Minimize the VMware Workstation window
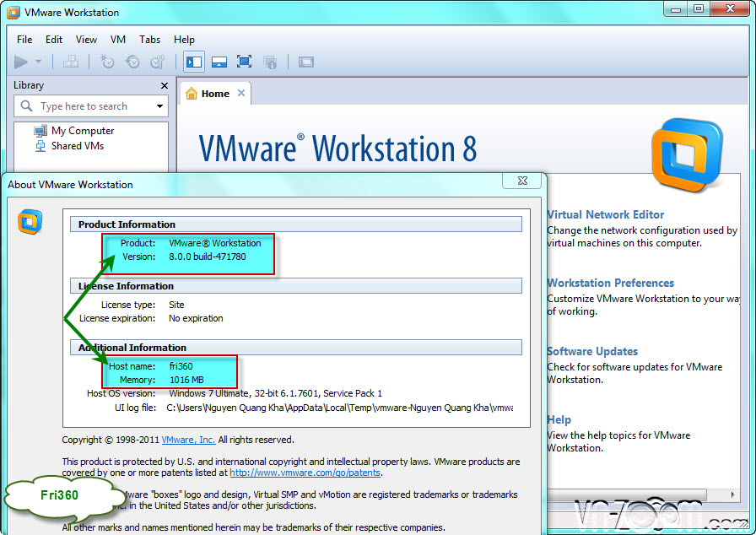 [x=676, y=9]
